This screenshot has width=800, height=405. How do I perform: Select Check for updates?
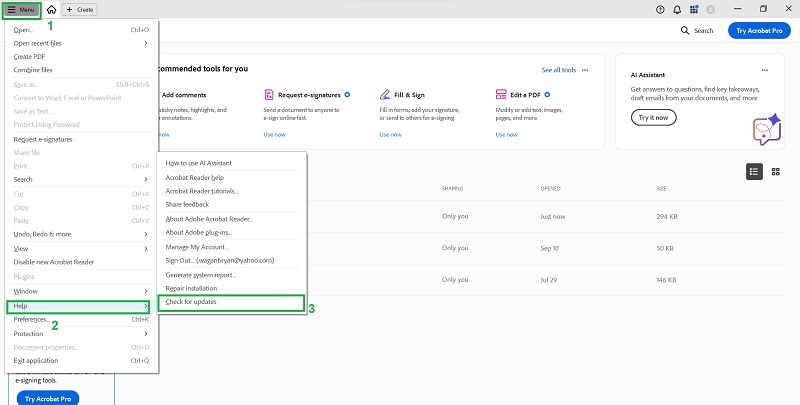pyautogui.click(x=231, y=302)
